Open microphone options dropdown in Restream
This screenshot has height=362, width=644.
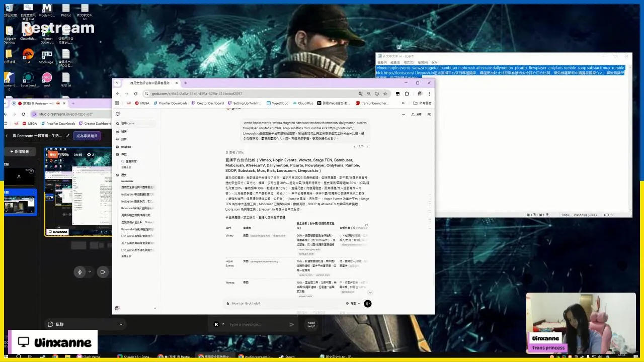coord(90,271)
